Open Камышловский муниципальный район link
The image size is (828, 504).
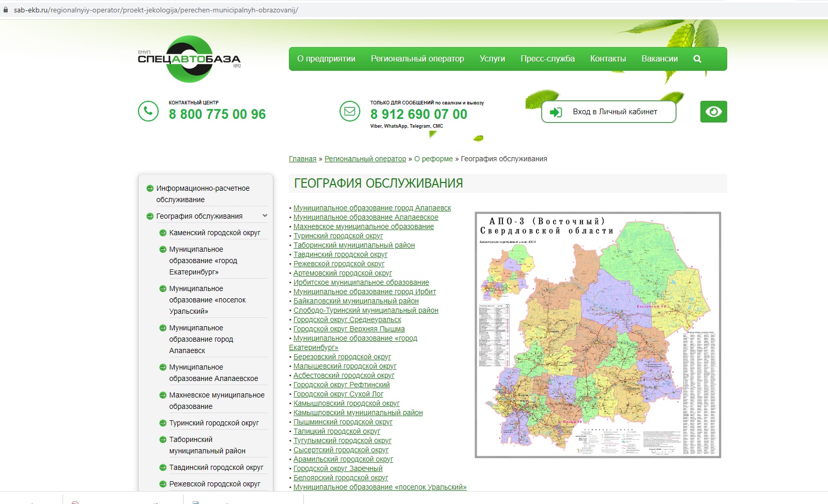pyautogui.click(x=358, y=413)
